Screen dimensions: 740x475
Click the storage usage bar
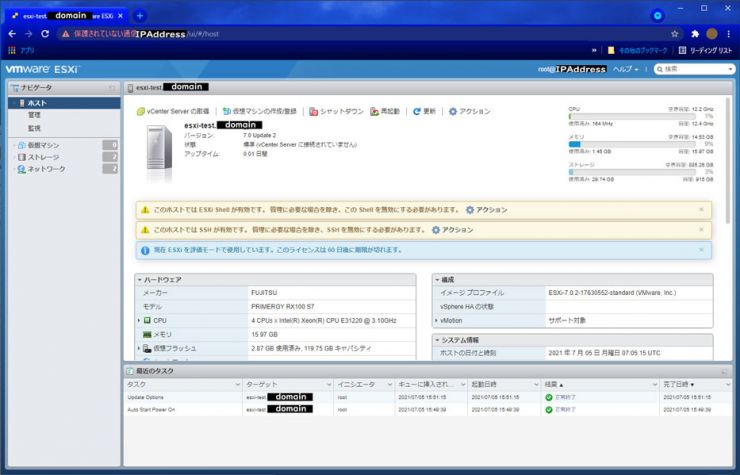tap(632, 172)
